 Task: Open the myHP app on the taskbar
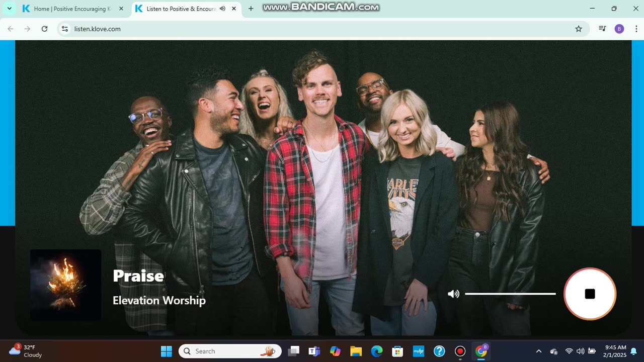[x=419, y=351]
